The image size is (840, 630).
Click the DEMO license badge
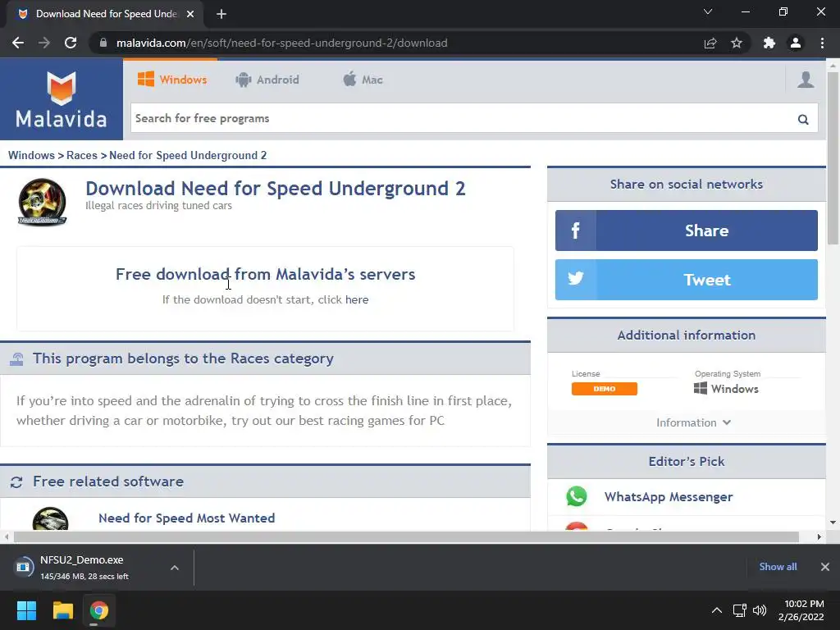tap(605, 389)
